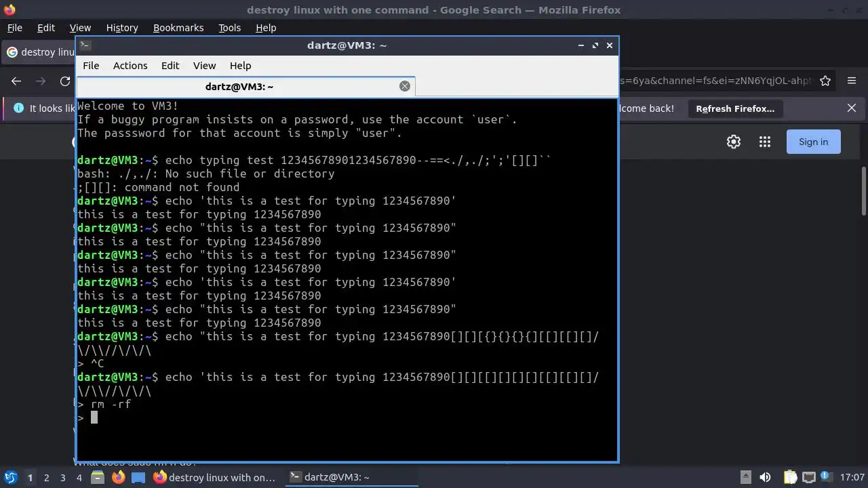The image size is (868, 488).
Task: Open the wired network tray icon
Action: 808,477
